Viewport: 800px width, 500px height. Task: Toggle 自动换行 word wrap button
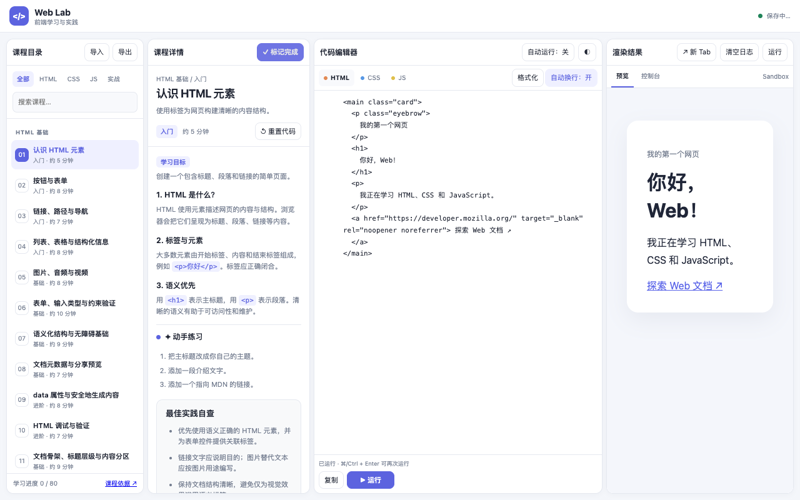tap(571, 78)
